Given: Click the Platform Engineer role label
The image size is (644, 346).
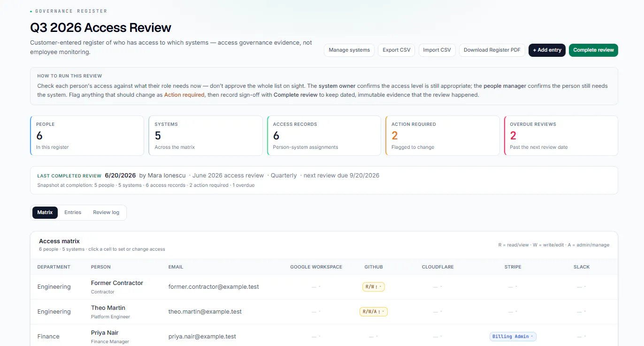Looking at the screenshot, I should (x=110, y=317).
